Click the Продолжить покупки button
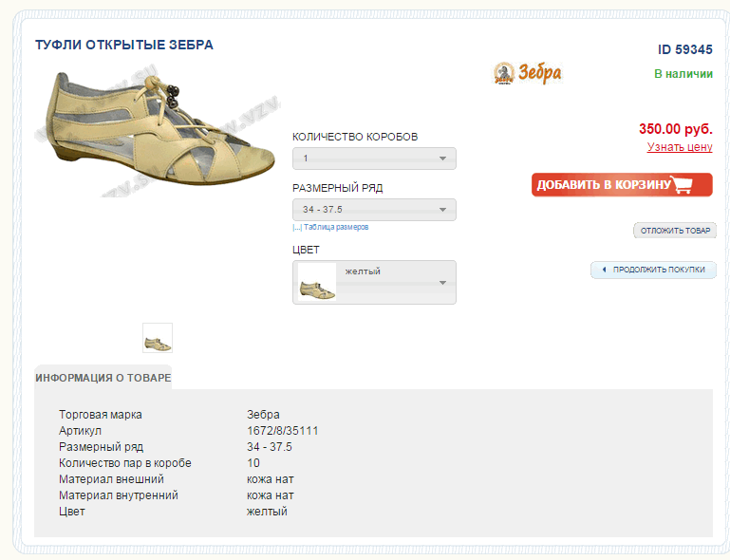The height and width of the screenshot is (560, 730). 653,270
